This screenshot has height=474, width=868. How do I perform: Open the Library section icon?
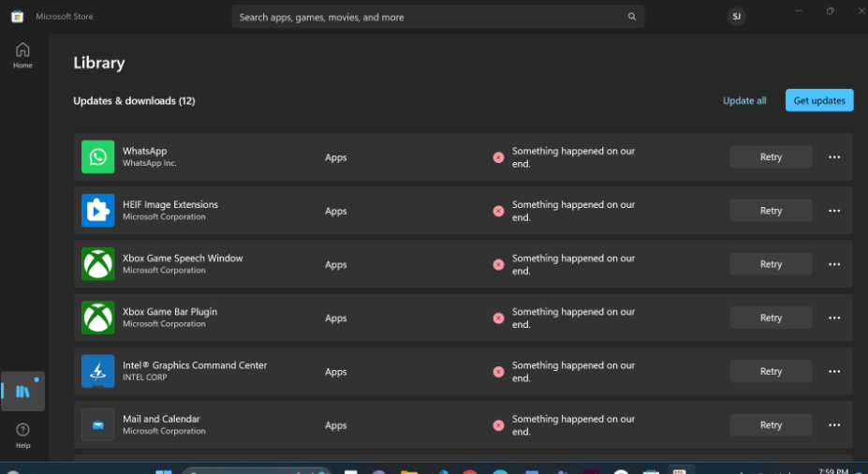22,392
